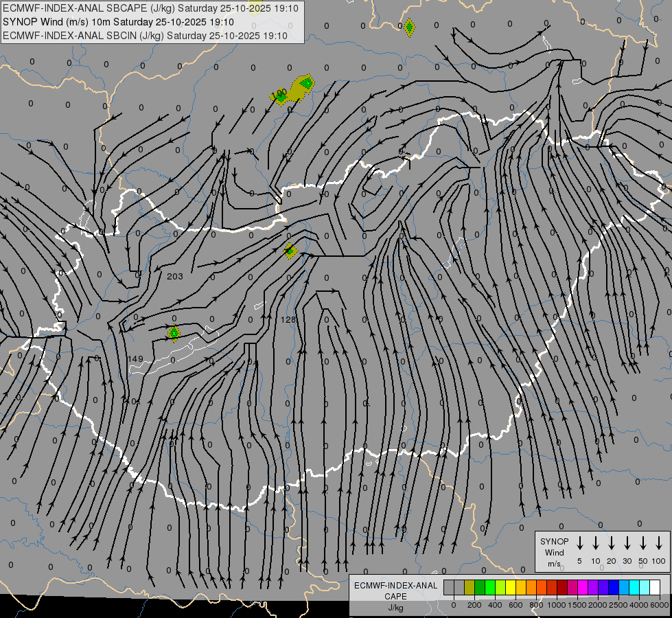Viewport: 672px width, 618px height.
Task: Click the 0 tick label in CAPE legend
Action: click(x=454, y=605)
